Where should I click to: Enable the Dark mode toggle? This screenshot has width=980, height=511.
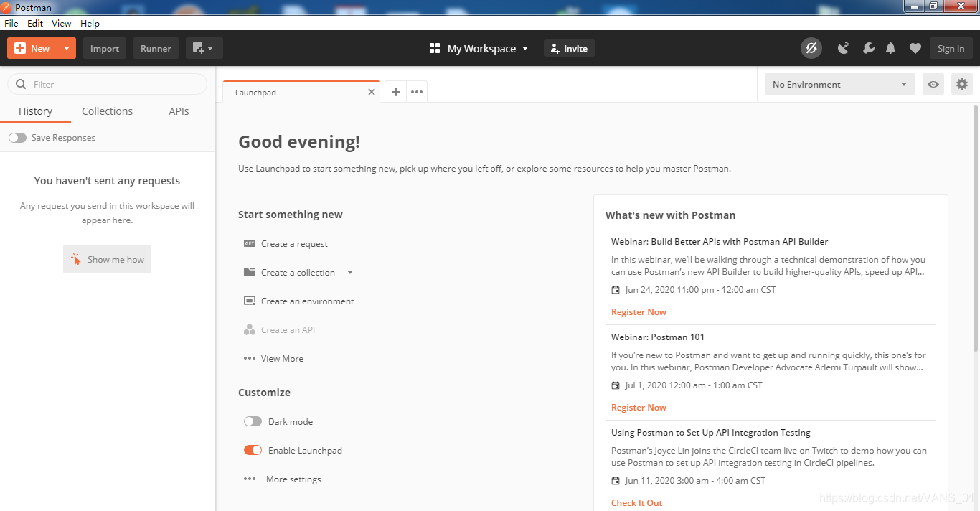[253, 421]
